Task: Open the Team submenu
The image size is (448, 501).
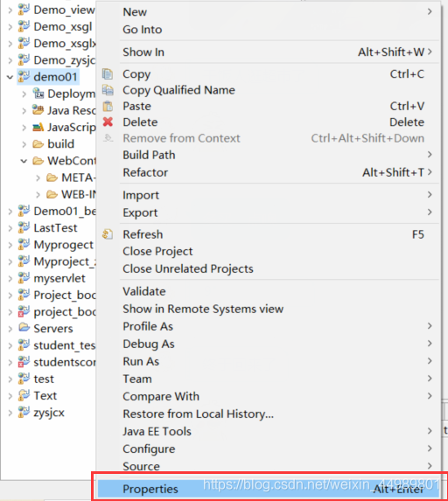Action: point(269,379)
